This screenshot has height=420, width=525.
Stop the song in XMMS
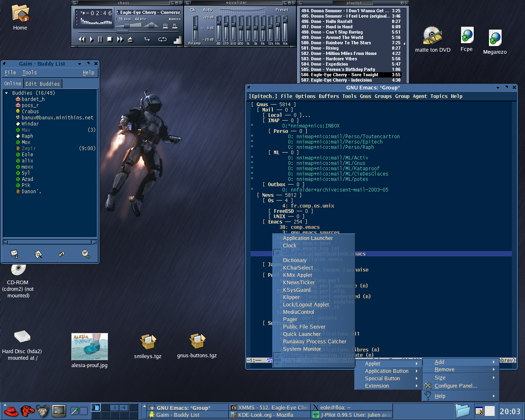pos(110,39)
